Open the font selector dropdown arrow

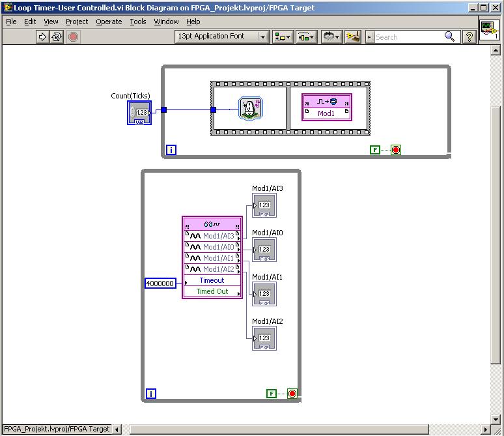(263, 37)
